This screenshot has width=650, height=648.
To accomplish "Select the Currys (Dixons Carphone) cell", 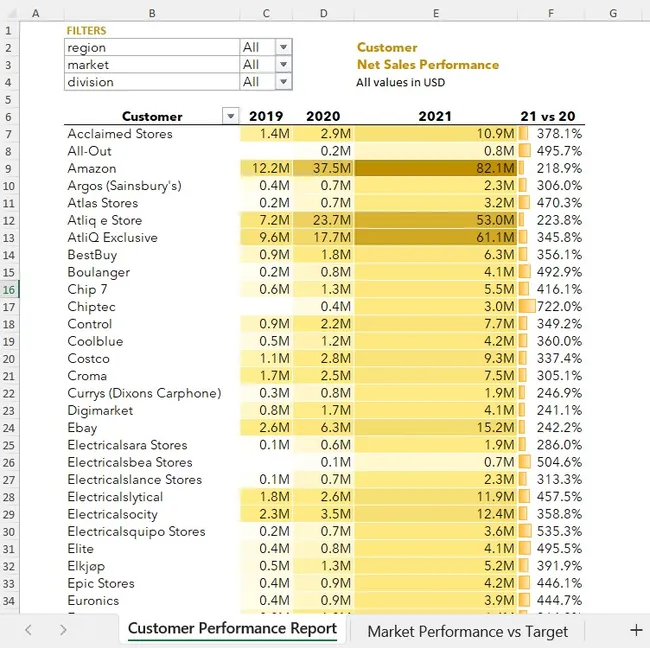I will (152, 393).
